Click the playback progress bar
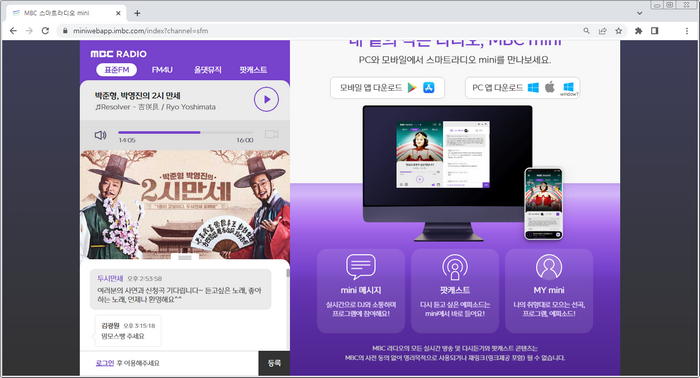The width and height of the screenshot is (700, 378). [185, 133]
